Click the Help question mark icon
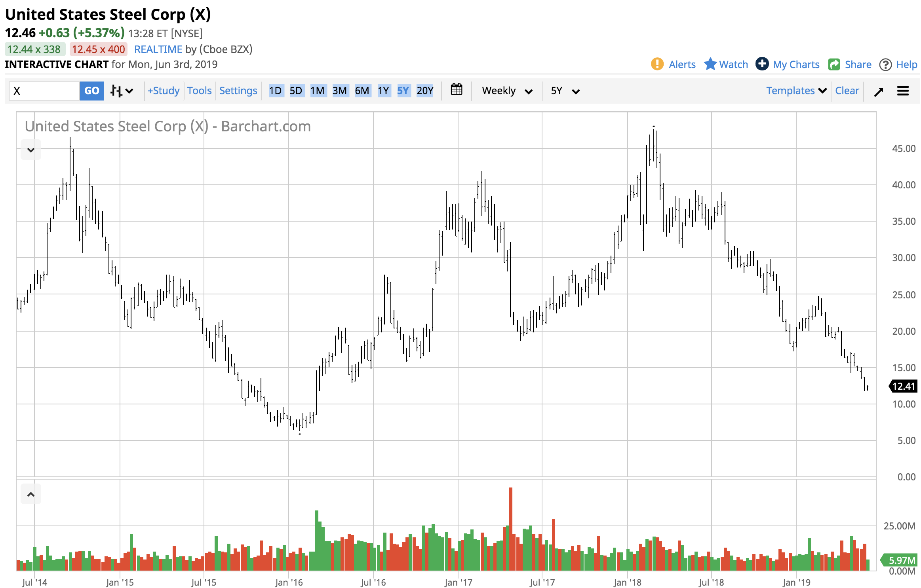This screenshot has height=588, width=921. point(885,64)
